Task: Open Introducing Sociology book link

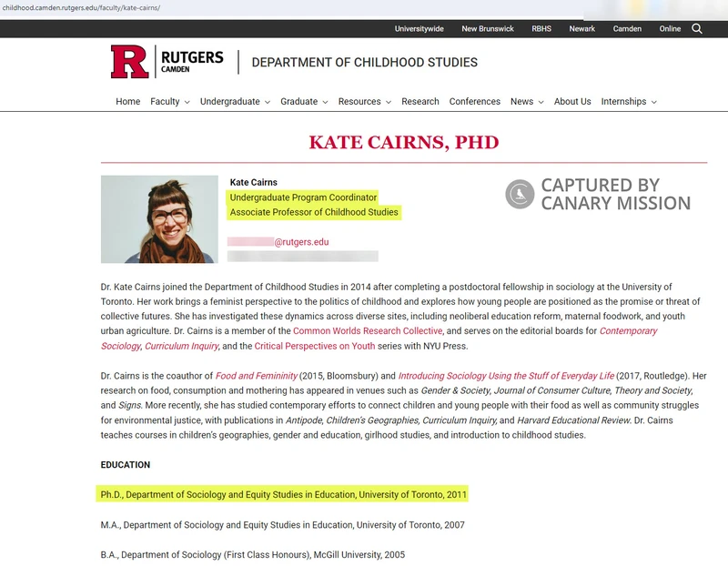Action: tap(506, 376)
